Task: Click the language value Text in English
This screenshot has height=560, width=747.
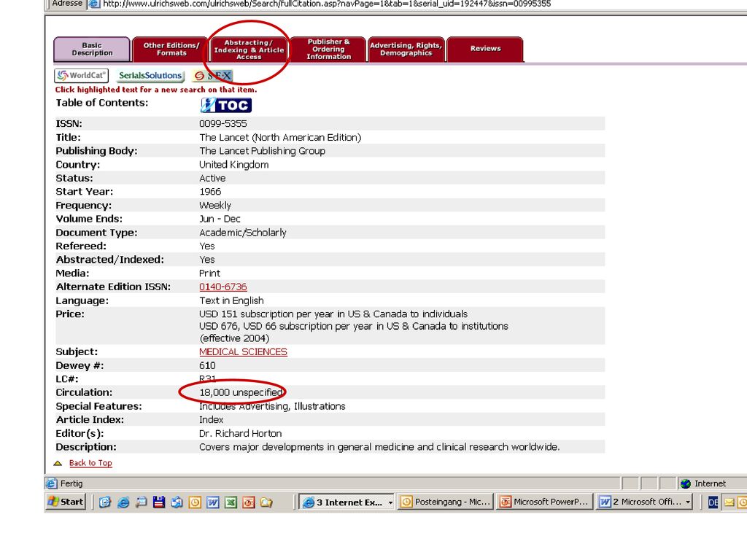Action: [x=231, y=300]
